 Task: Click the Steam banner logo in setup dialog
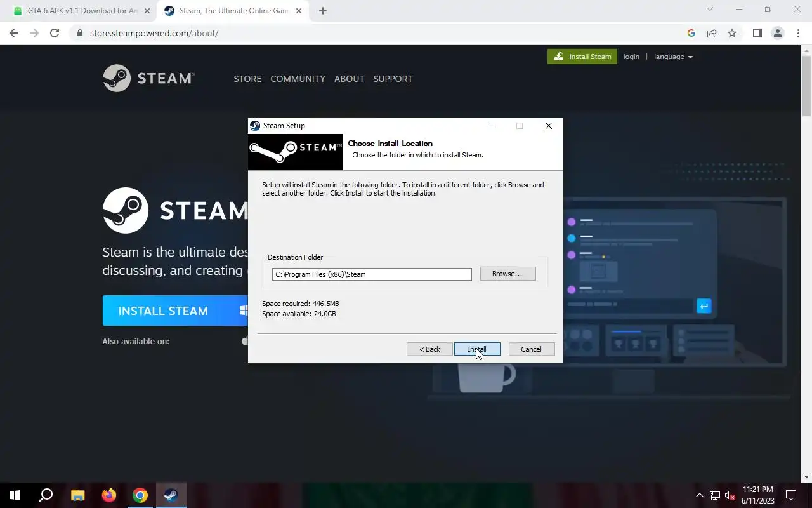pyautogui.click(x=296, y=152)
